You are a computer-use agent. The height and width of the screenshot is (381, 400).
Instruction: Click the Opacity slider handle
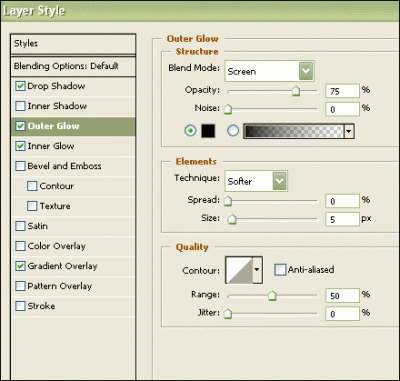[296, 91]
